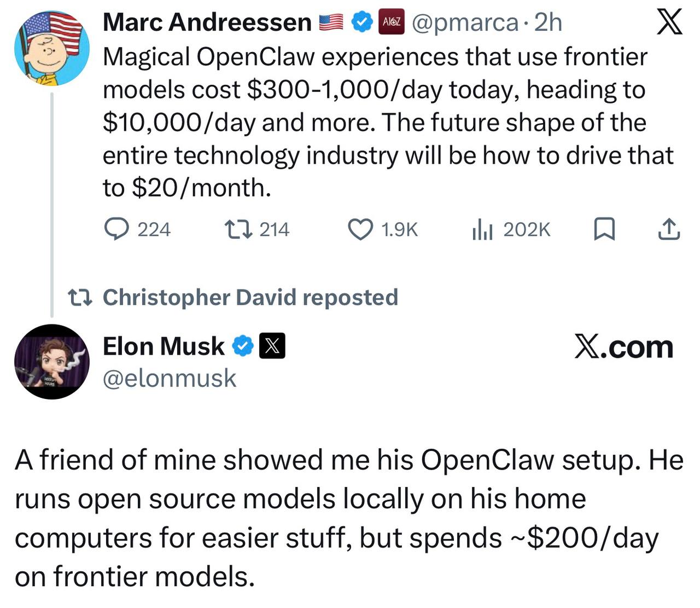The width and height of the screenshot is (700, 608).
Task: Click the @pmarca handle
Action: pos(465,22)
